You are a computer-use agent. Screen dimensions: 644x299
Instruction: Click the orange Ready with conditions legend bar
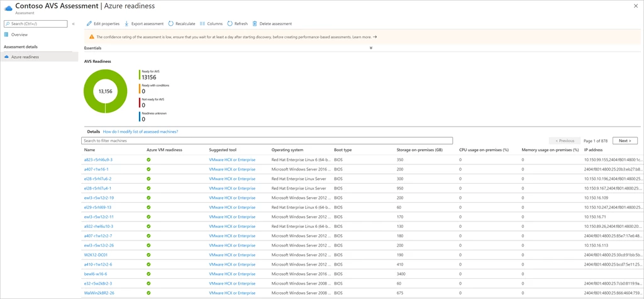click(140, 88)
